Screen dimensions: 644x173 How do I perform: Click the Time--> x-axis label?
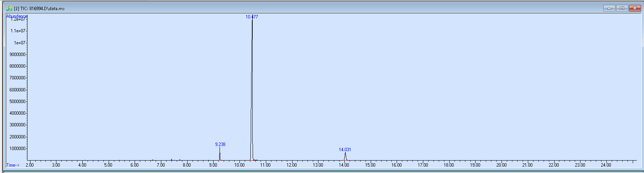[x=13, y=165]
